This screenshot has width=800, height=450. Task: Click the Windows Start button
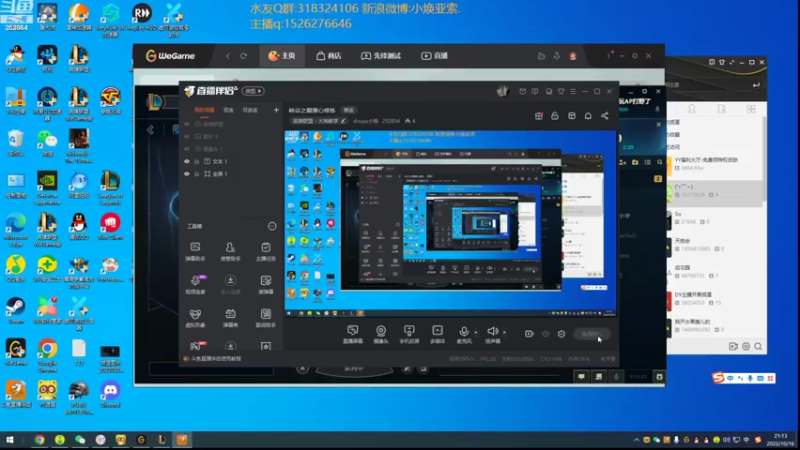click(10, 439)
